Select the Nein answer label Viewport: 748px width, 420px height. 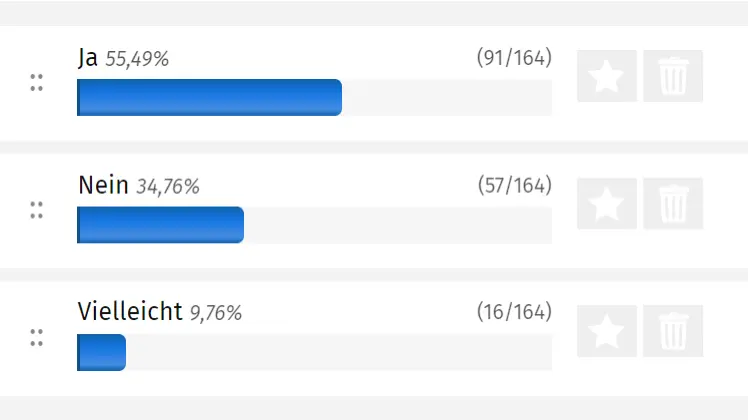click(103, 185)
